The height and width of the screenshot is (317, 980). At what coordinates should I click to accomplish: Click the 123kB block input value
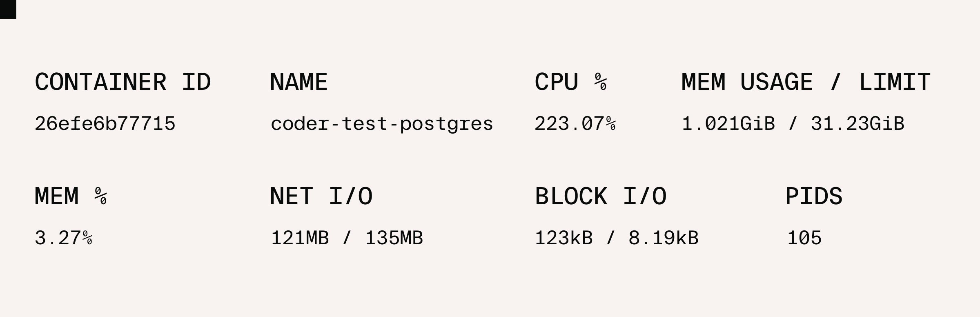(x=563, y=238)
